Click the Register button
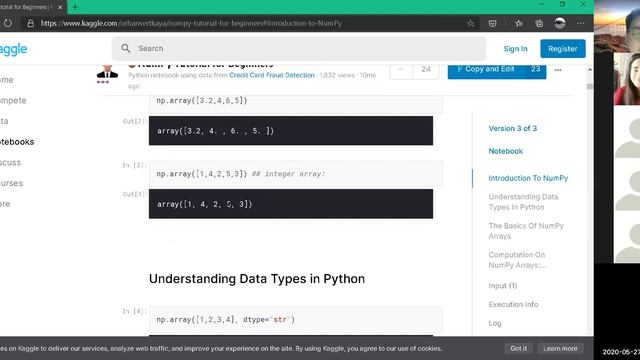 (x=563, y=49)
